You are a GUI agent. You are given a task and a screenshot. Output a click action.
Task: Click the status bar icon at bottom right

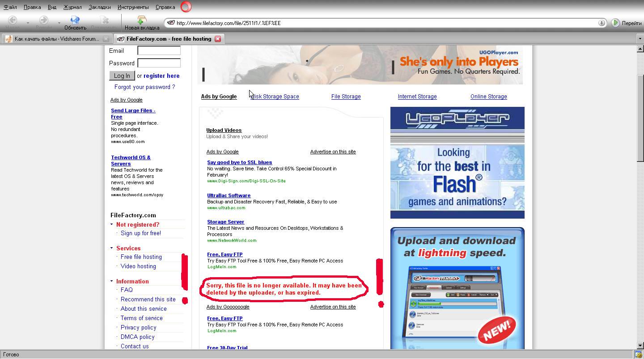pos(639,355)
